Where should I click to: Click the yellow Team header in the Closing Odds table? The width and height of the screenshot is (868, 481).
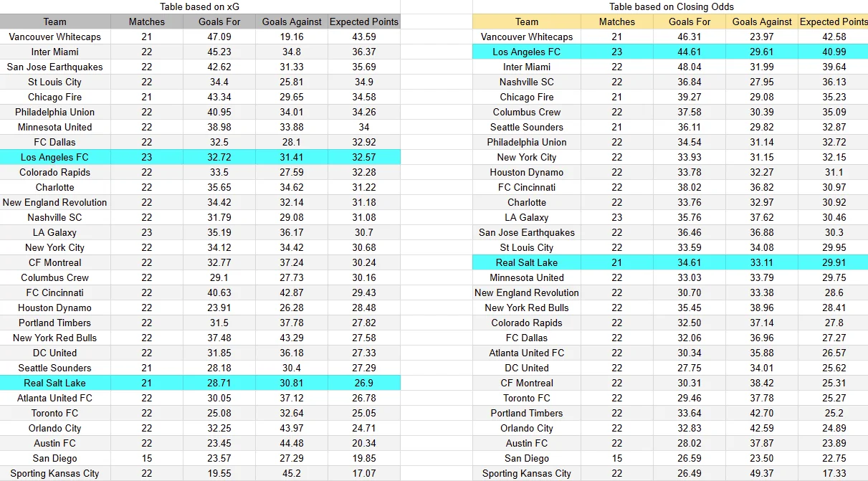pos(527,22)
